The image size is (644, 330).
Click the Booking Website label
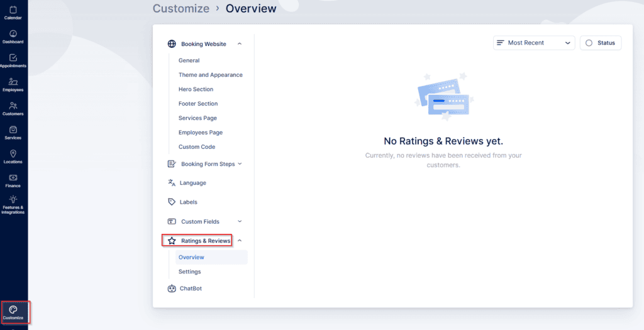pyautogui.click(x=204, y=44)
